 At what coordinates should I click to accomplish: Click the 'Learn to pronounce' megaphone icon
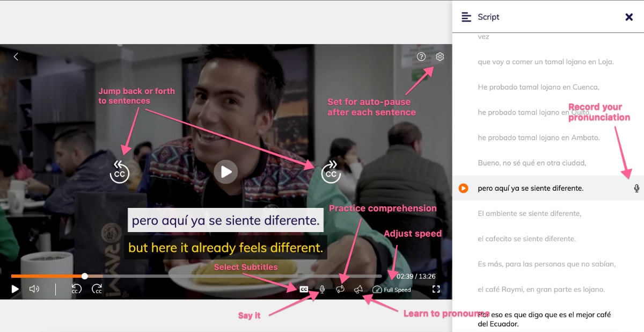coord(358,289)
